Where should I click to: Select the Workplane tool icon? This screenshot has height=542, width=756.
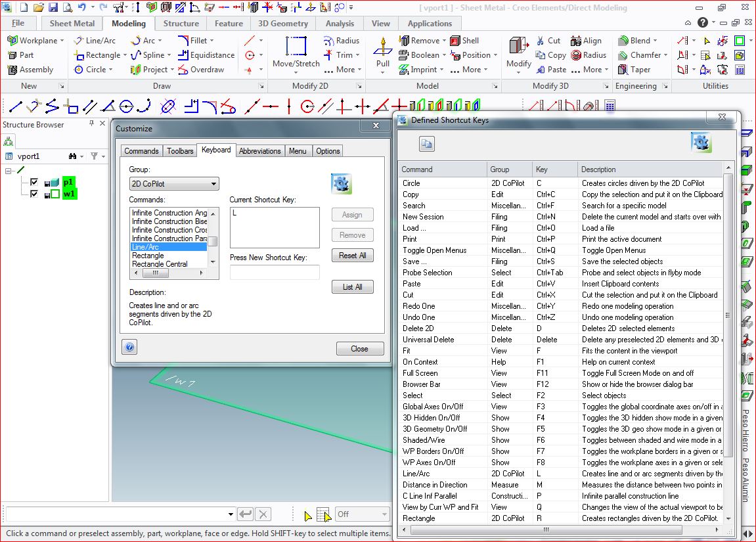(x=12, y=41)
